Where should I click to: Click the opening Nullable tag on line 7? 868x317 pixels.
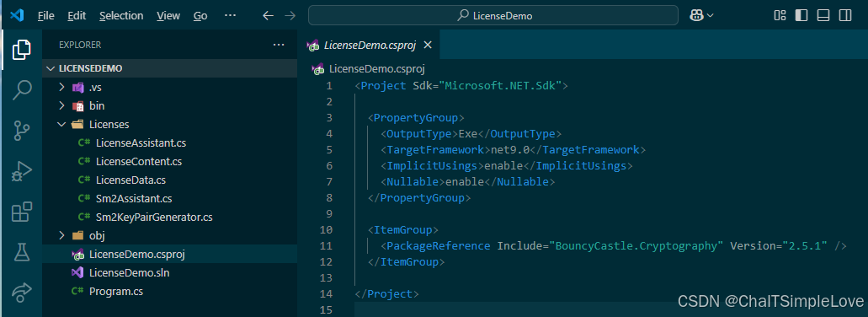(413, 181)
